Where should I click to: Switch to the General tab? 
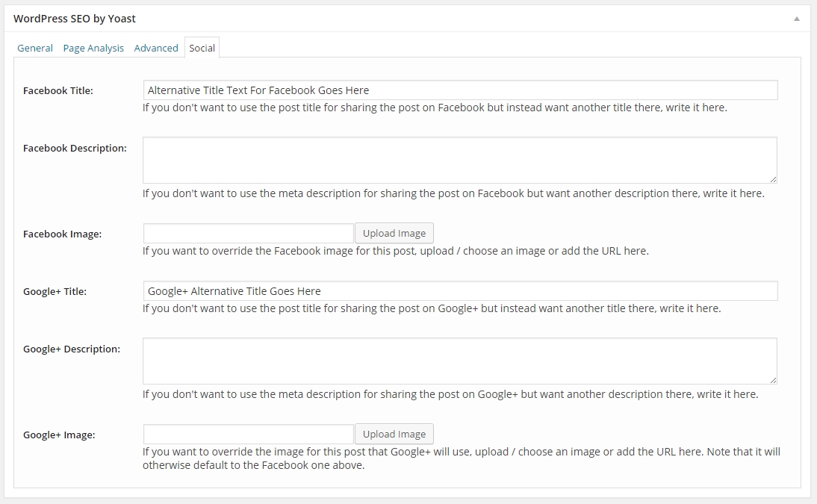click(35, 48)
